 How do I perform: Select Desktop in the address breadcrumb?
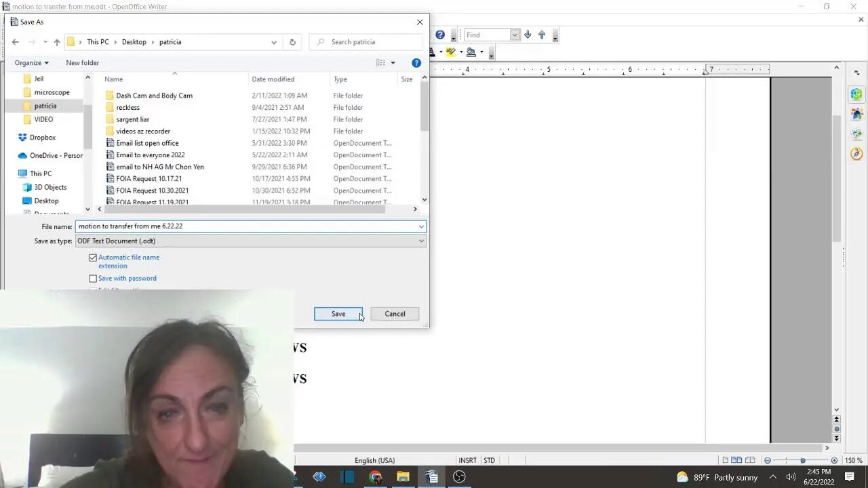coord(134,42)
